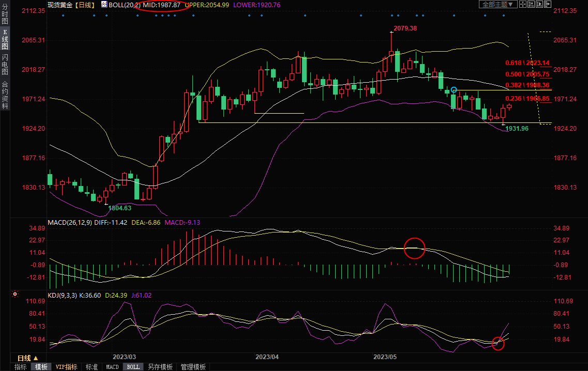
Task: Expand the 日线 period selector
Action: pyautogui.click(x=27, y=358)
